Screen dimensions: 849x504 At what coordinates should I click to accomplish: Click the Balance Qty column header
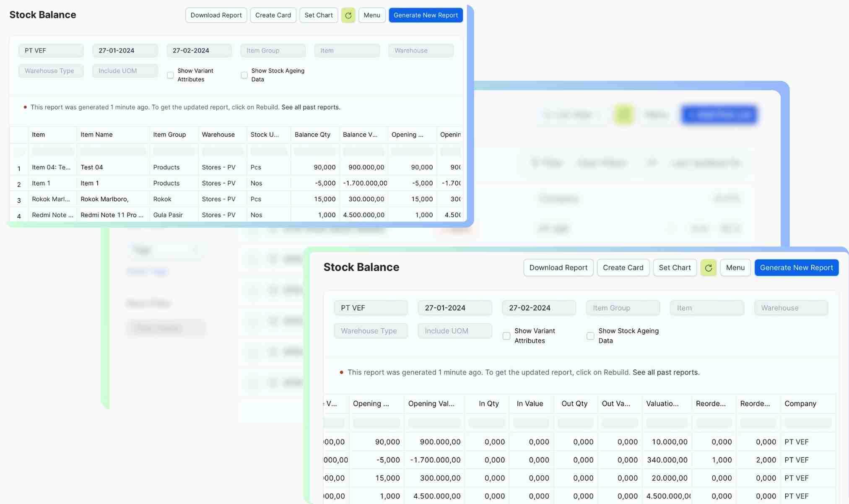pyautogui.click(x=312, y=135)
